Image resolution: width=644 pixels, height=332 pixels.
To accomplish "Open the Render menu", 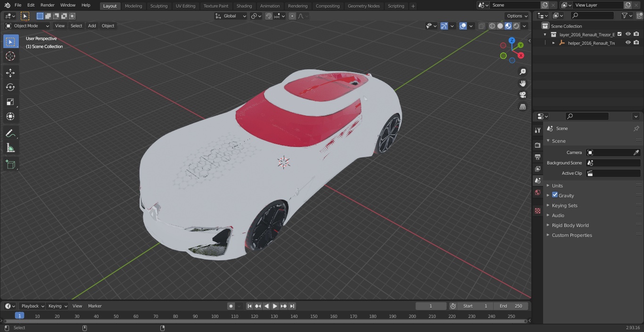I will pos(47,5).
